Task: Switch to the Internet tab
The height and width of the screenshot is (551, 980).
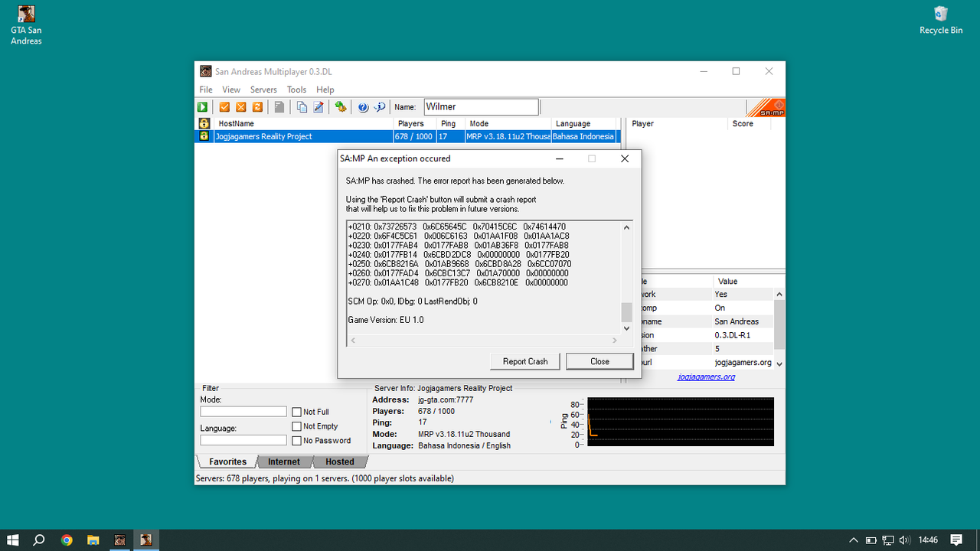Action: coord(284,461)
